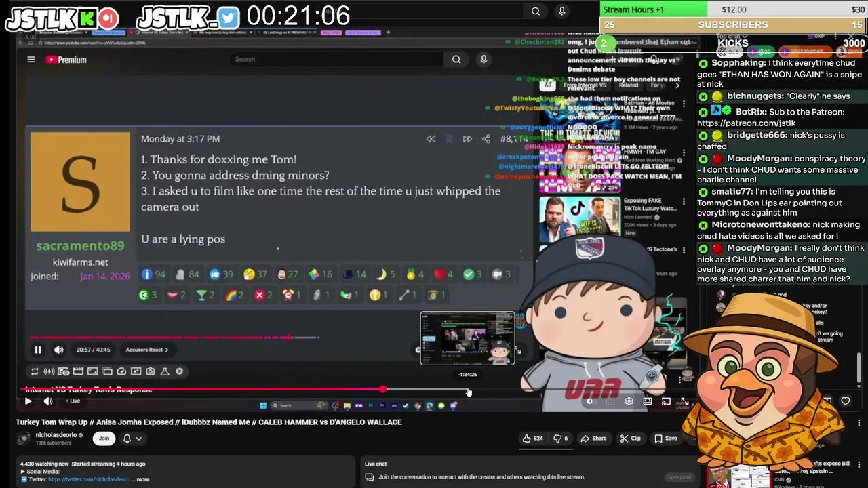The image size is (868, 488).
Task: Select the For you filter chip
Action: pyautogui.click(x=658, y=85)
